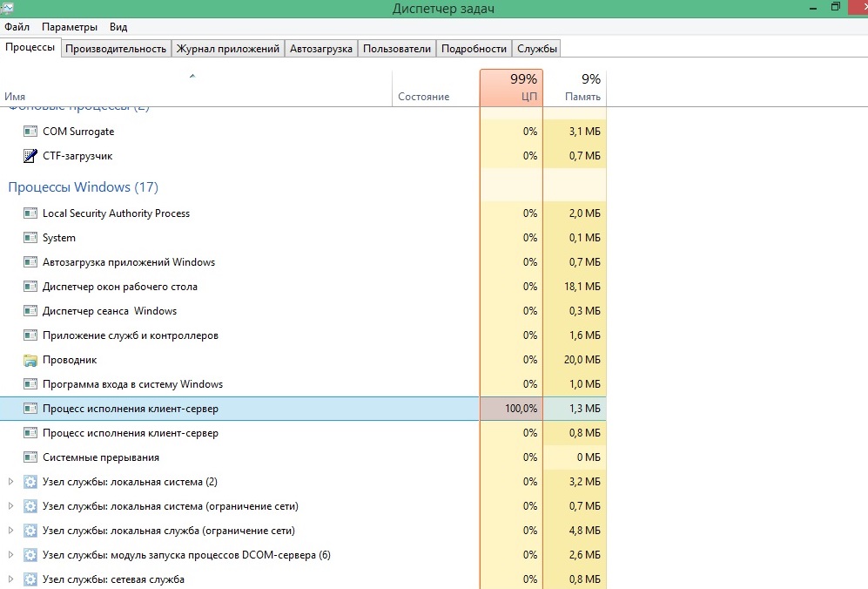Sort processes by ЦП column header

point(511,88)
